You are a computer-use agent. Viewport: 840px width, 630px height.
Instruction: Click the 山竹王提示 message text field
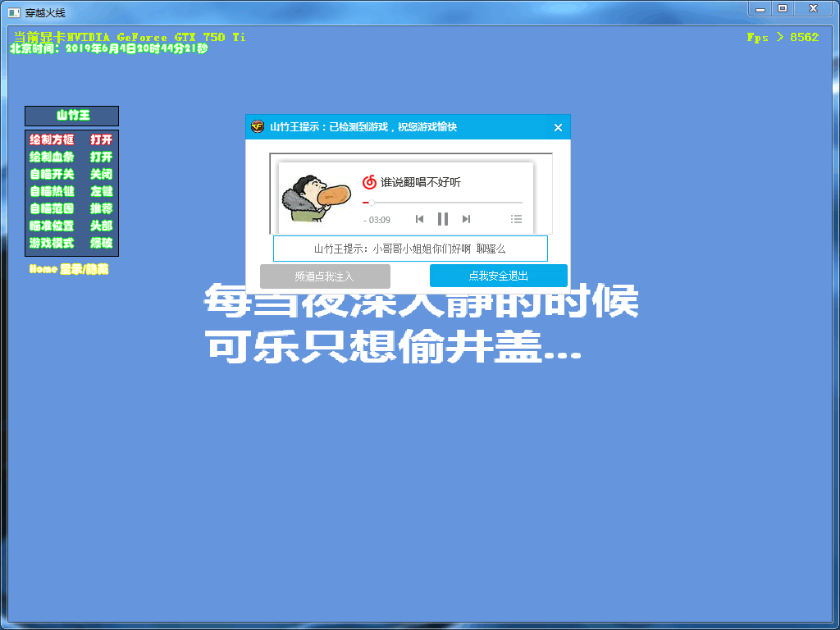click(410, 249)
